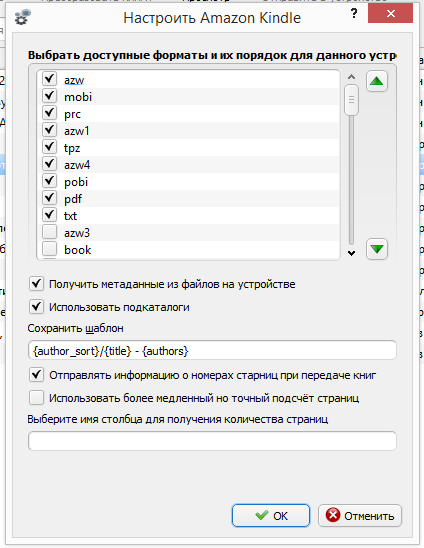Screen dimensions: 424x548
Task: Close the Amazon Kindle settings dialog
Action: pos(390,14)
